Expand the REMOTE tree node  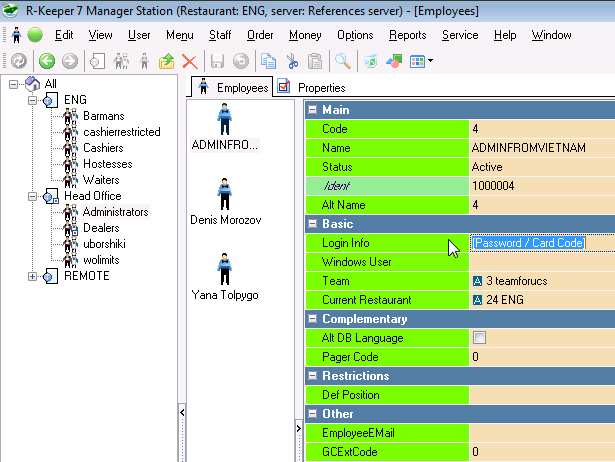(x=33, y=276)
